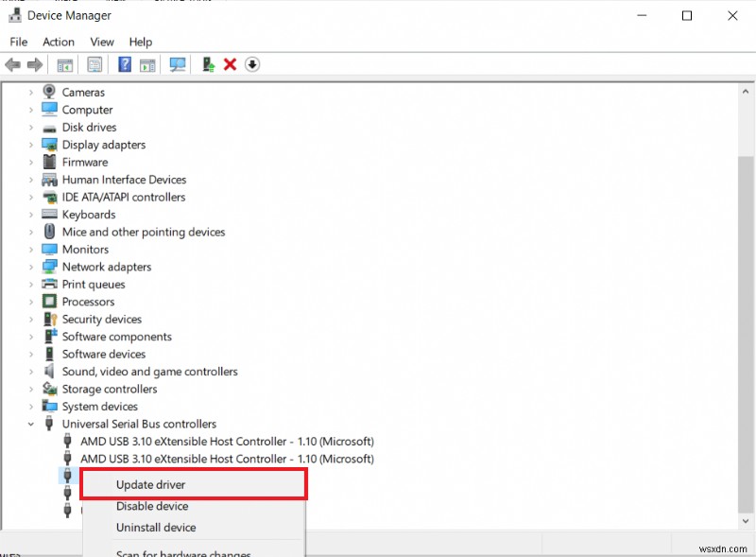Click the Forward arrow toolbar icon
Image resolution: width=756 pixels, height=557 pixels.
(35, 64)
